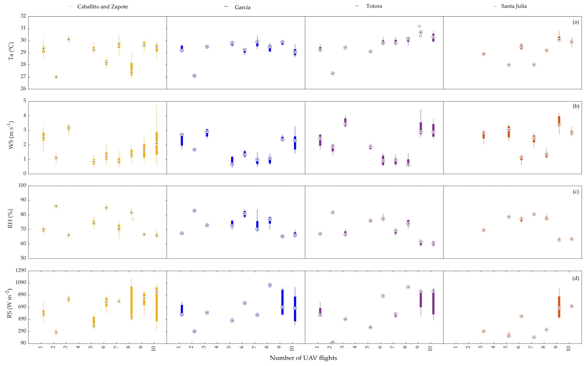
Task: Click the panel label (a)
Action: coord(576,22)
